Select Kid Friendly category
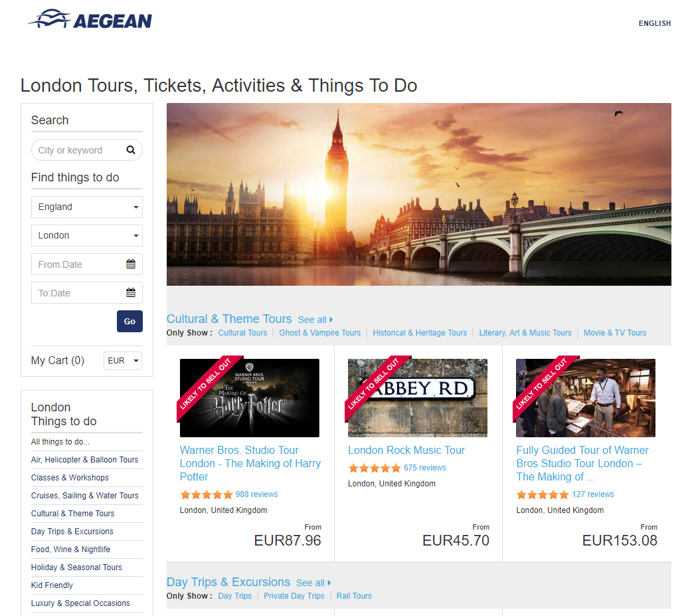 tap(52, 585)
